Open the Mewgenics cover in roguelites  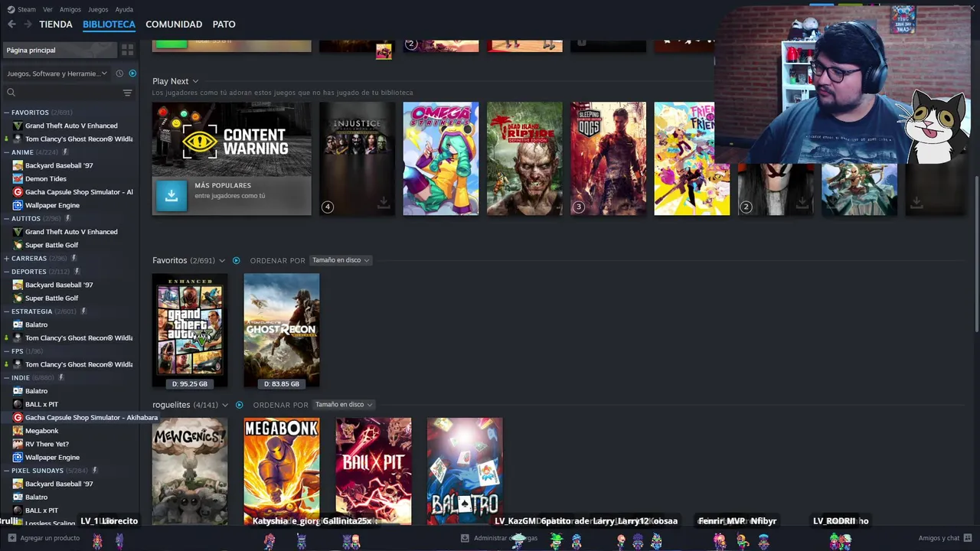point(190,471)
